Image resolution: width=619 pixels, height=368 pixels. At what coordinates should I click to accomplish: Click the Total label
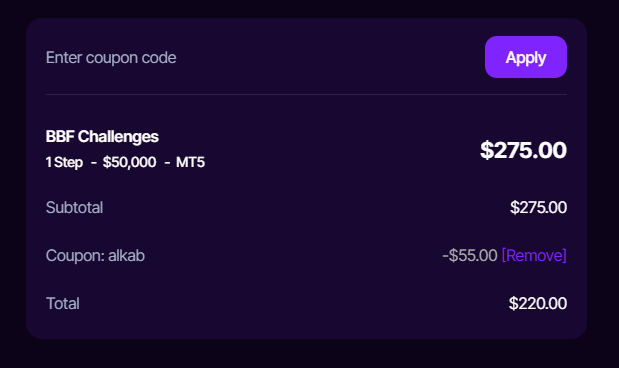pos(63,304)
